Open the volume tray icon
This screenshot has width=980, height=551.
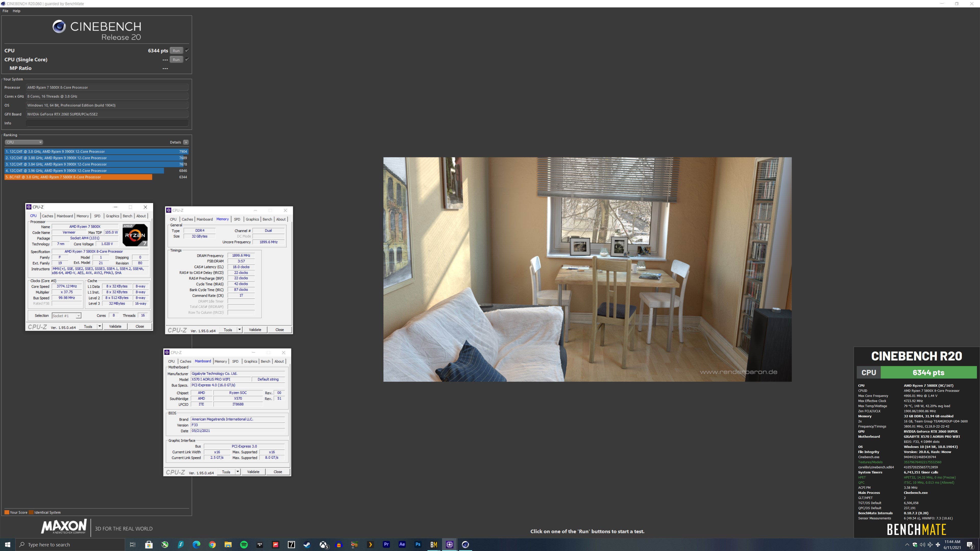(x=923, y=545)
